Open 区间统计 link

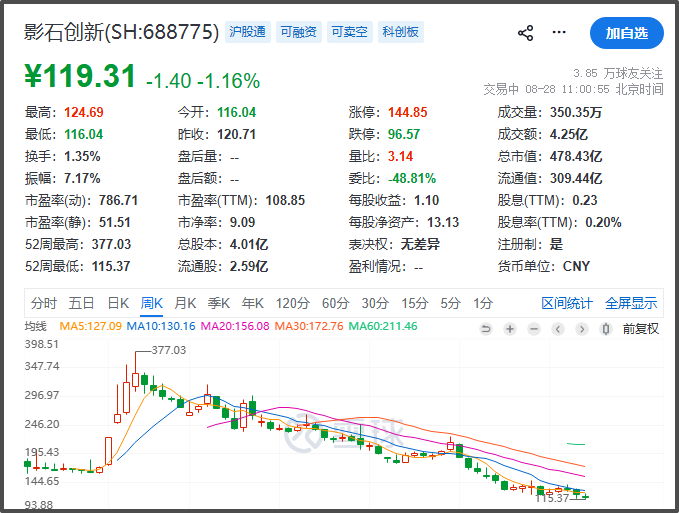coord(566,303)
